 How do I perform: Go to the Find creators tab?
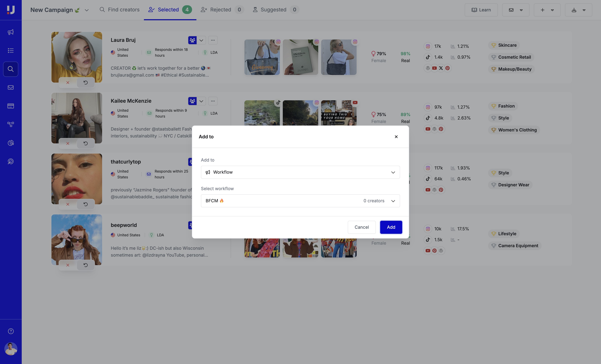[119, 10]
